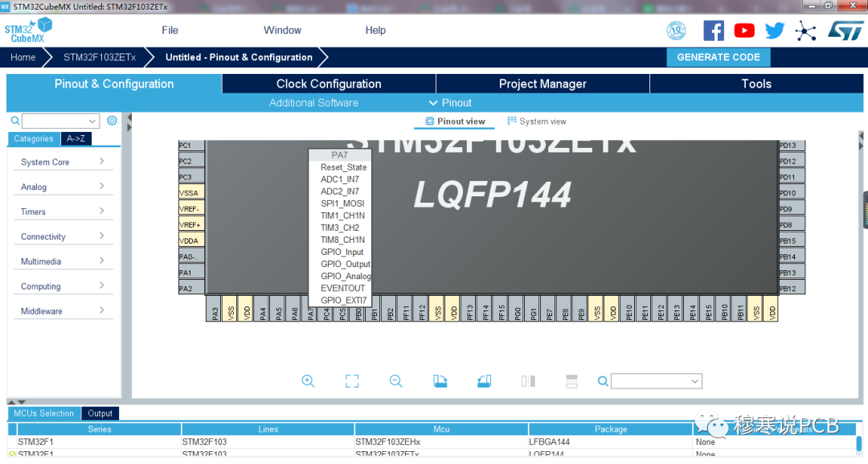Open Twitter bird icon
868x464 pixels.
775,31
